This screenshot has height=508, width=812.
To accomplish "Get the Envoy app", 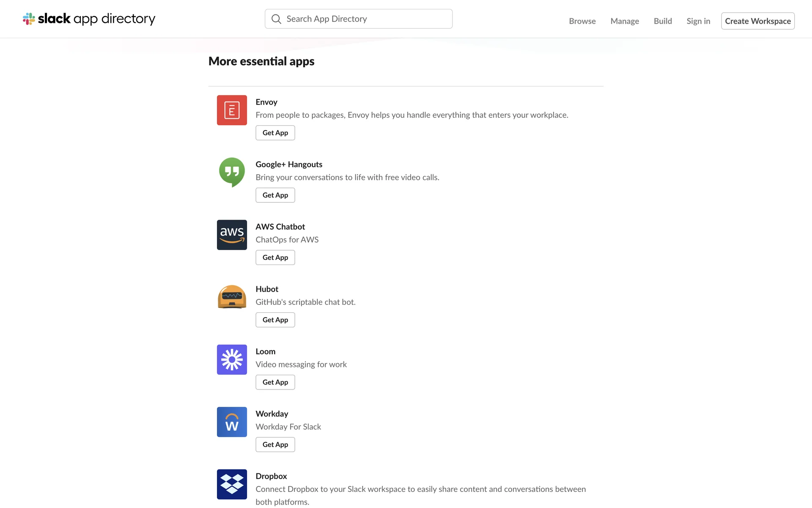I will [x=275, y=133].
